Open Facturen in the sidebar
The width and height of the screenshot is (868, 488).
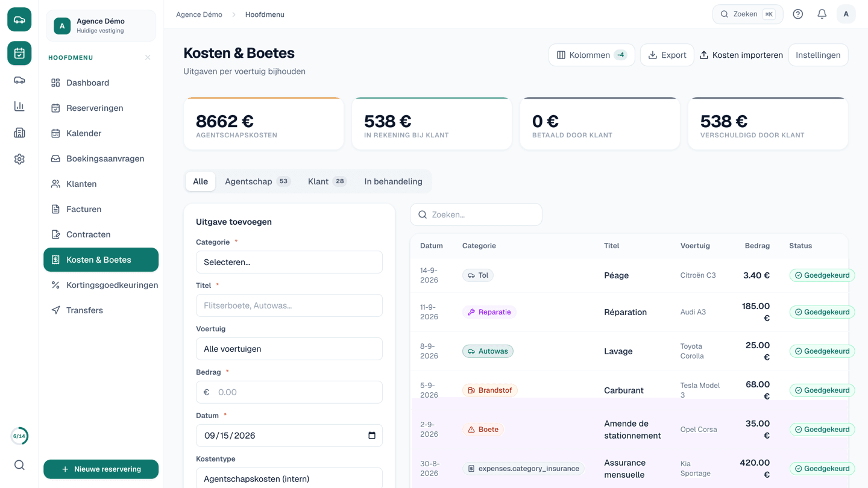click(x=101, y=209)
